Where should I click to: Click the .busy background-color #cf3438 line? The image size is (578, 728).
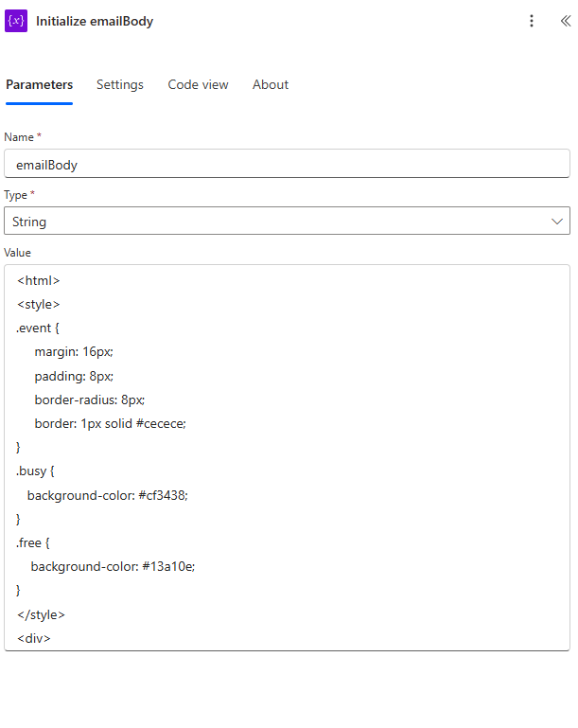tap(108, 495)
